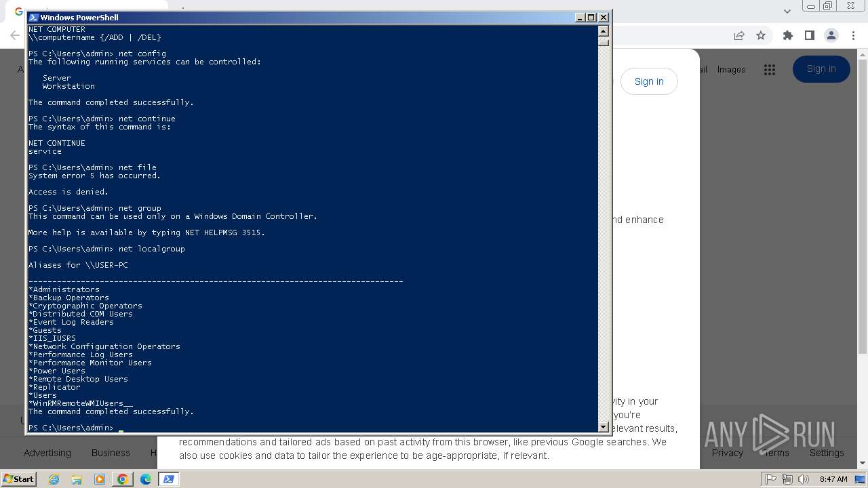This screenshot has width=868, height=488.
Task: Click the 'Aliases for \\USER-PC' line
Action: (78, 265)
